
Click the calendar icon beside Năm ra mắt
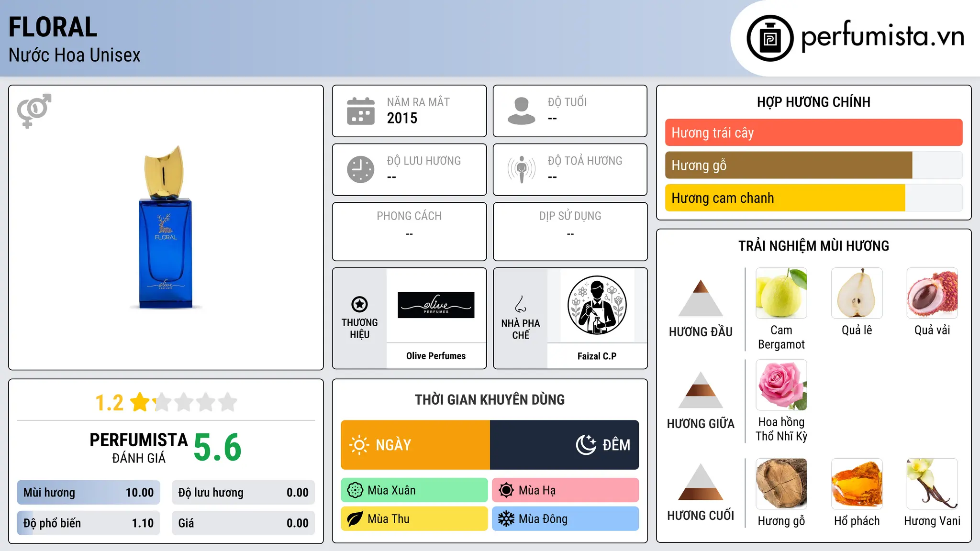(361, 111)
